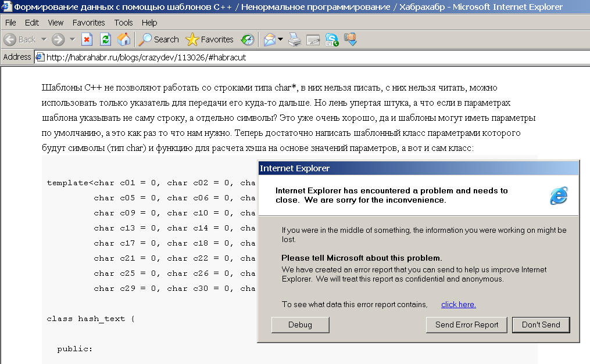Click the 'Address' label on the address bar
Image resolution: width=590 pixels, height=364 pixels.
(x=17, y=57)
